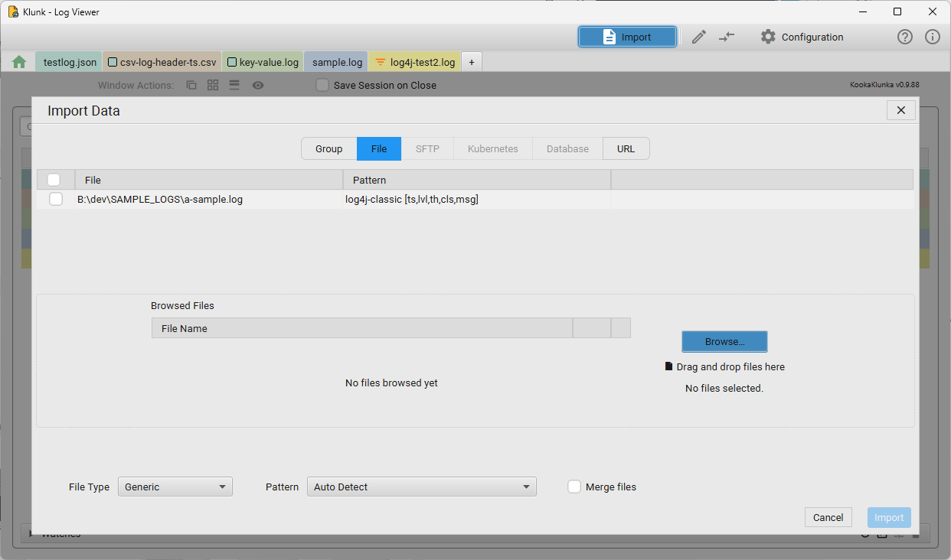Toggle the eye visibility icon in Window Actions
This screenshot has height=560, width=951.
(258, 85)
